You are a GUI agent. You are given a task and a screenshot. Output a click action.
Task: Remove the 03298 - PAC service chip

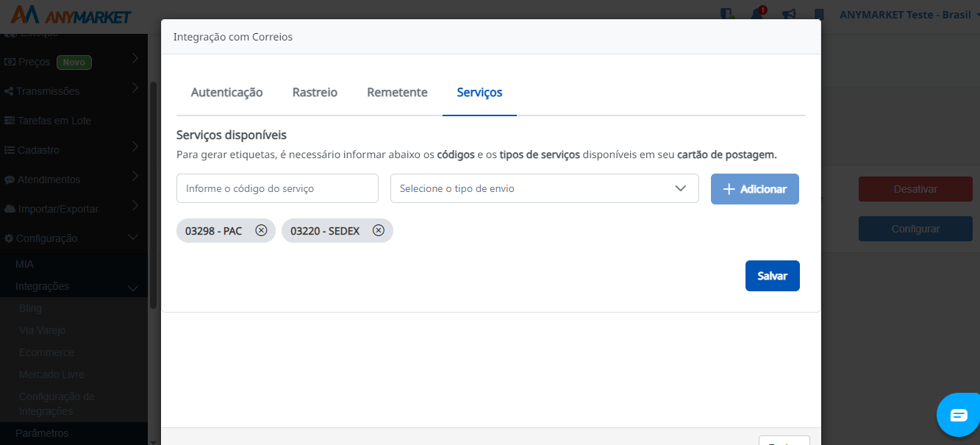click(261, 230)
